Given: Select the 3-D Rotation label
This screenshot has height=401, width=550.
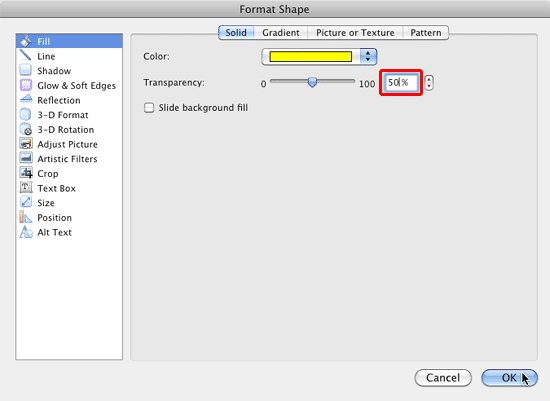Looking at the screenshot, I should (66, 130).
